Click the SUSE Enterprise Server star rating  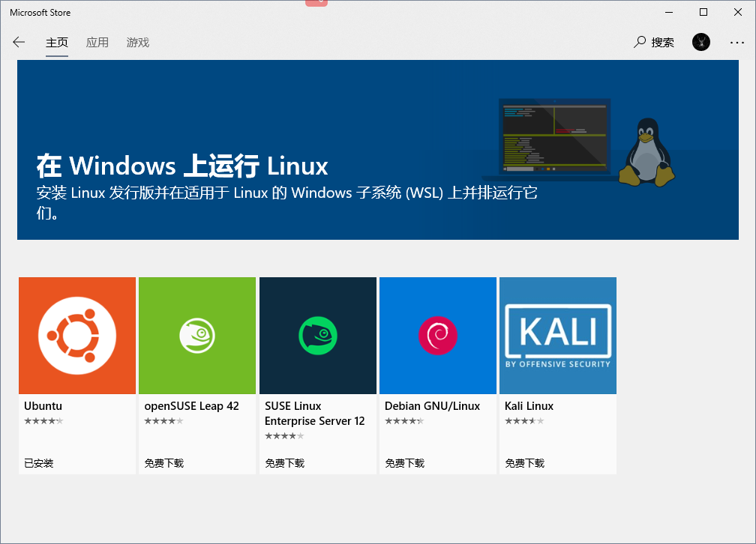click(284, 436)
